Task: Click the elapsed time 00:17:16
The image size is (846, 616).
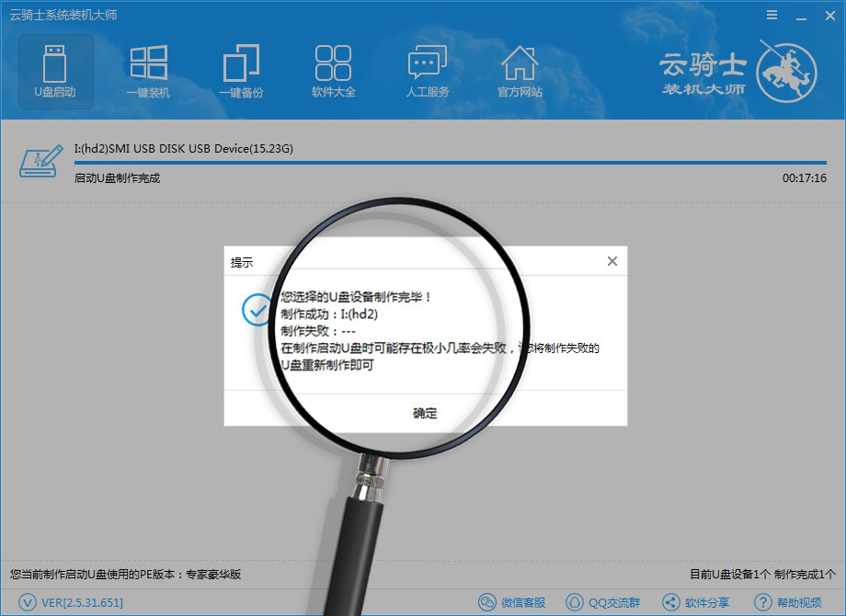Action: (805, 178)
